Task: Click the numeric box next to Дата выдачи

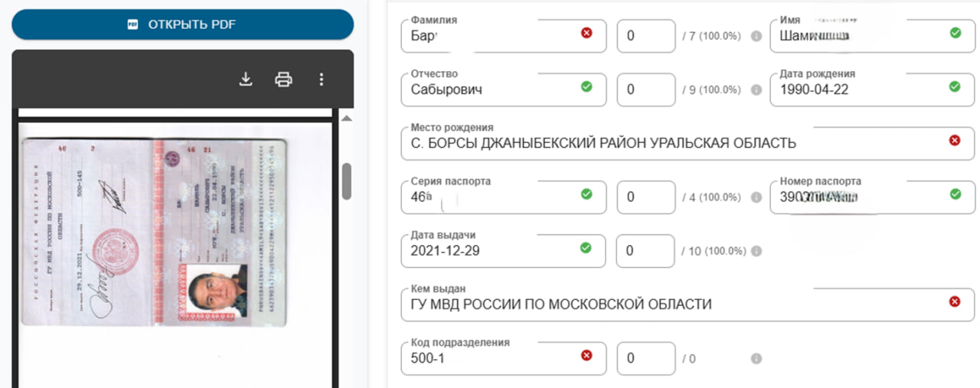Action: pos(645,251)
